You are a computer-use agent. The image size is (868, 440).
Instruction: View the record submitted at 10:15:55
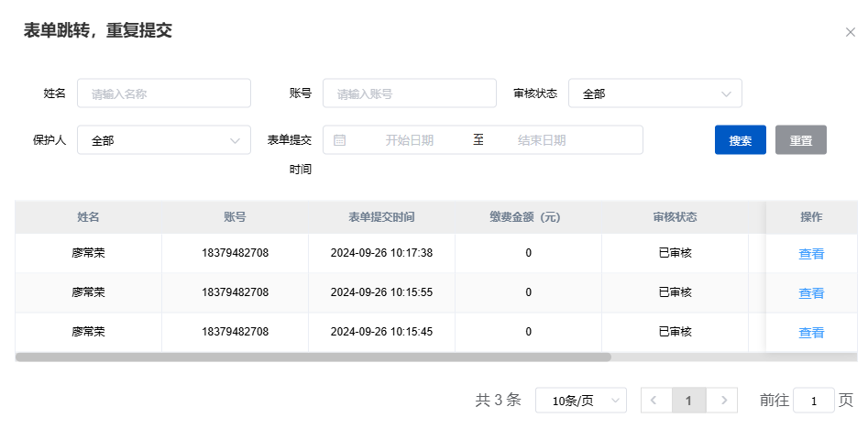[x=811, y=293]
